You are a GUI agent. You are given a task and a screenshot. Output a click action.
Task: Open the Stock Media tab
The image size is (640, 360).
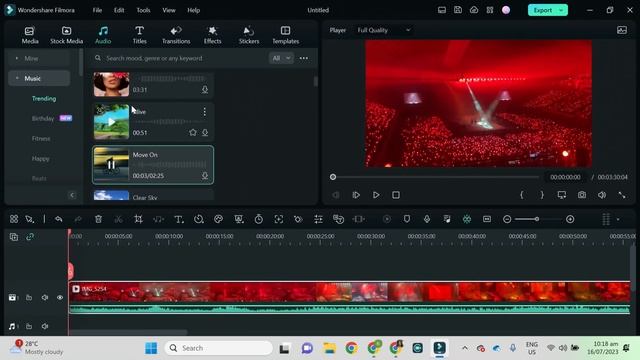click(x=66, y=35)
